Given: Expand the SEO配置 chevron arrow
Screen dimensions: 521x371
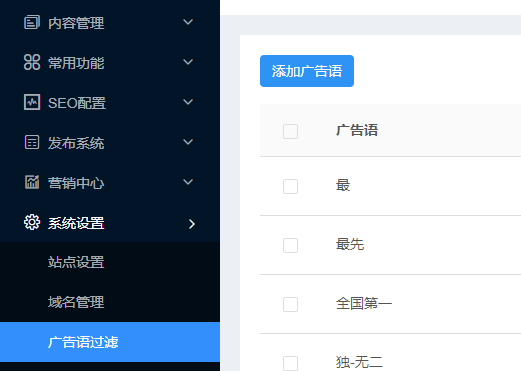Looking at the screenshot, I should 188,102.
